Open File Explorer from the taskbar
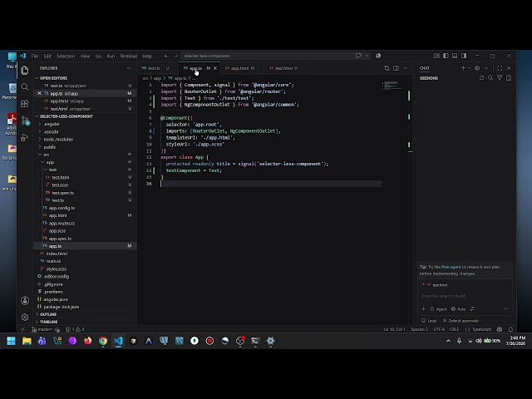The image size is (532, 399). [x=27, y=341]
